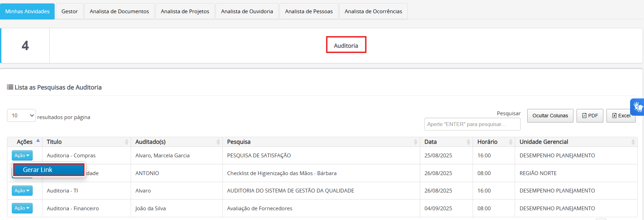Switch to the Gestor tab
Image resolution: width=644 pixels, height=220 pixels.
(x=70, y=11)
